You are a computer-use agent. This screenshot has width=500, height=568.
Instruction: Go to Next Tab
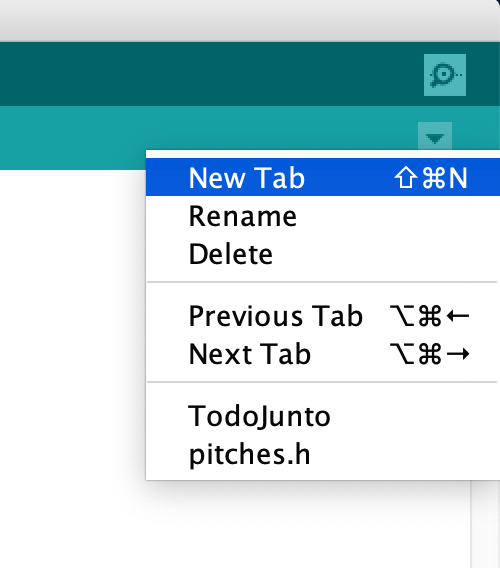click(323, 354)
